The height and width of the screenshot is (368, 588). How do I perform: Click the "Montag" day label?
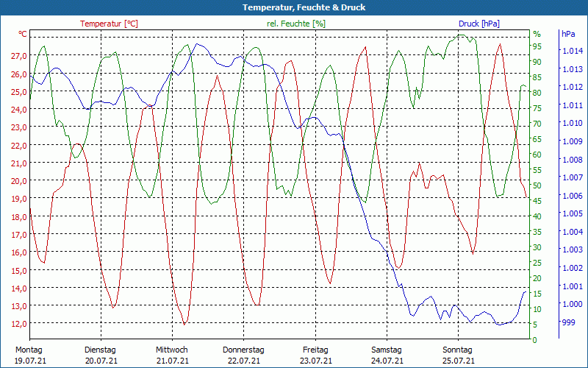tap(29, 350)
